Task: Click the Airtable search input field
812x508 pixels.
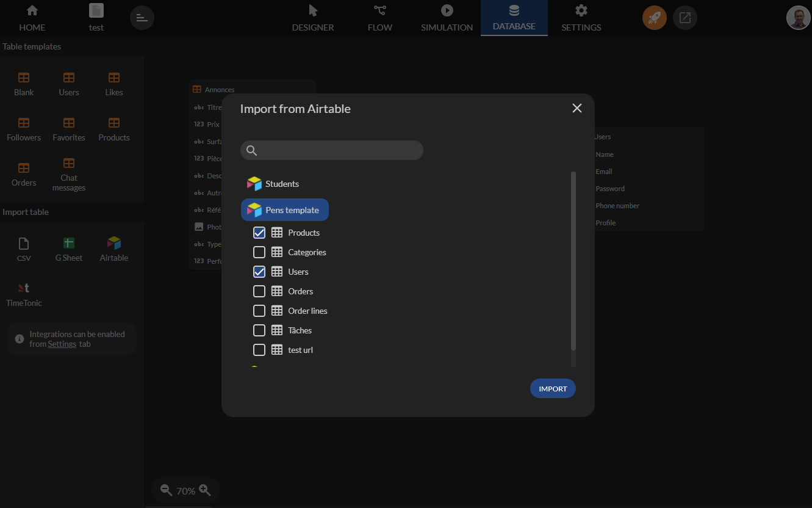Action: pyautogui.click(x=332, y=150)
